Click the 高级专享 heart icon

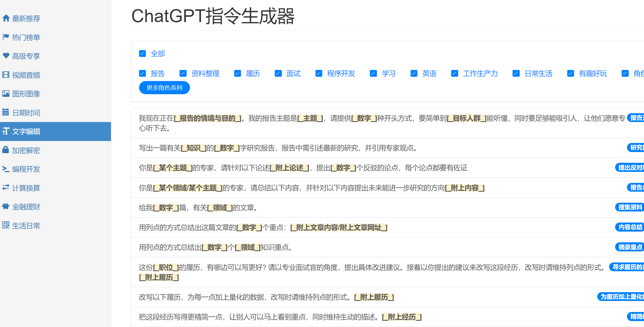click(x=6, y=56)
